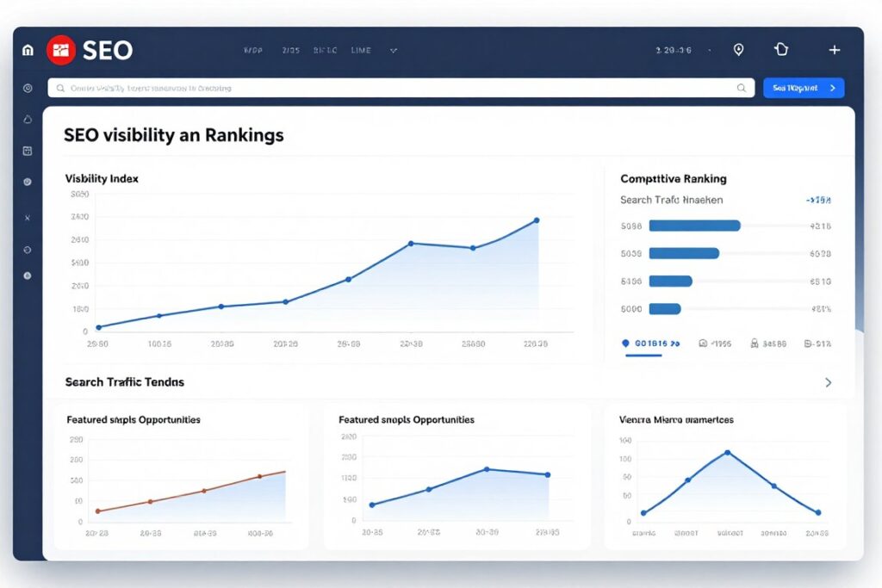Screen dimensions: 882x588
Task: Open the location pin icon in header
Action: pos(738,50)
